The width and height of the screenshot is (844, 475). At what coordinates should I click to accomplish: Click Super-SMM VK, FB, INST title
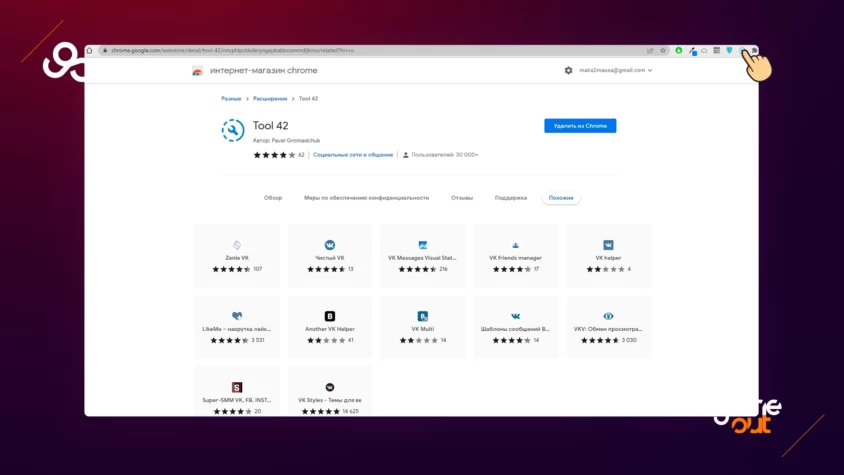click(x=237, y=400)
